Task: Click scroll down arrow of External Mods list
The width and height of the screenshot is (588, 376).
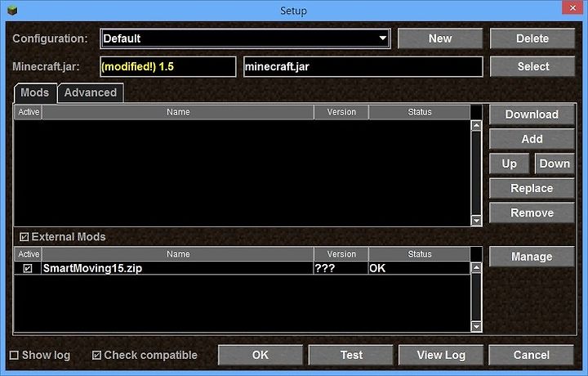Action: point(476,326)
